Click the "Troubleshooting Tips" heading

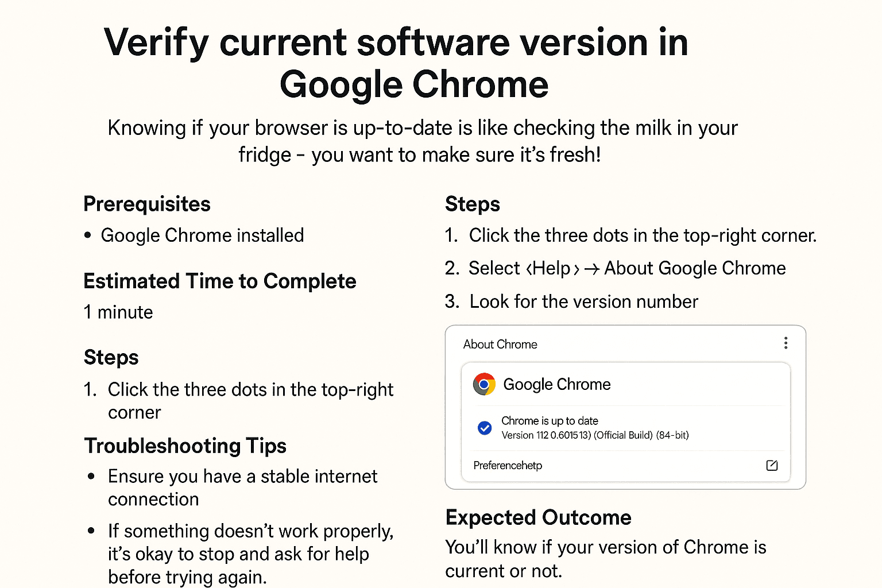(185, 446)
